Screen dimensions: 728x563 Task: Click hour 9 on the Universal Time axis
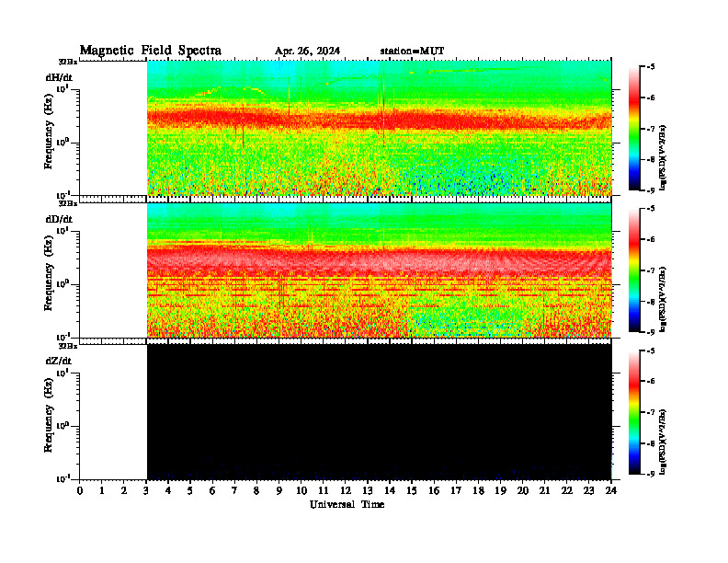[279, 490]
